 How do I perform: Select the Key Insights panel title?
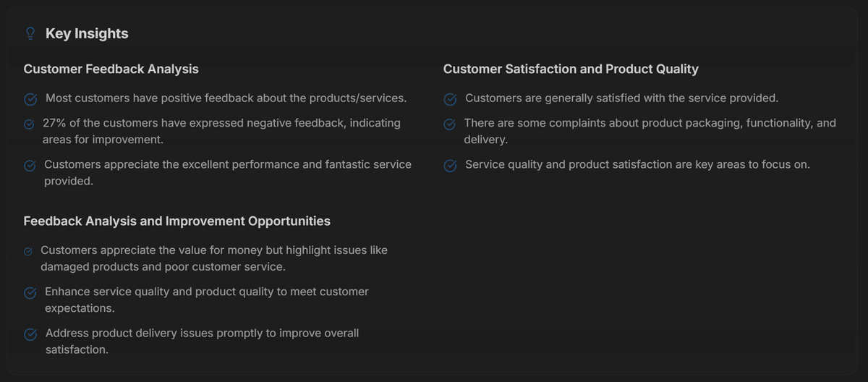(x=87, y=33)
